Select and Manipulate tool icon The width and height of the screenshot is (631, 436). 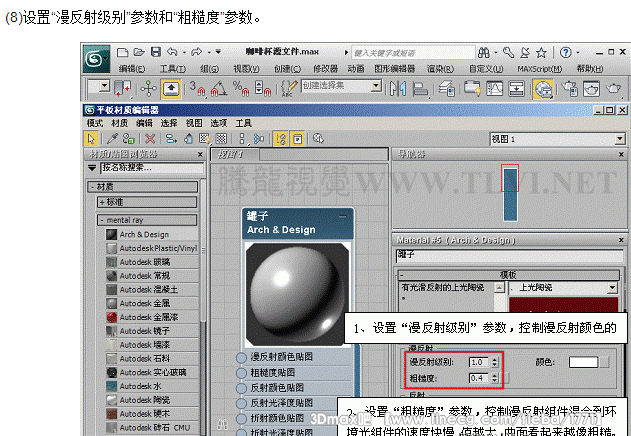pos(148,88)
